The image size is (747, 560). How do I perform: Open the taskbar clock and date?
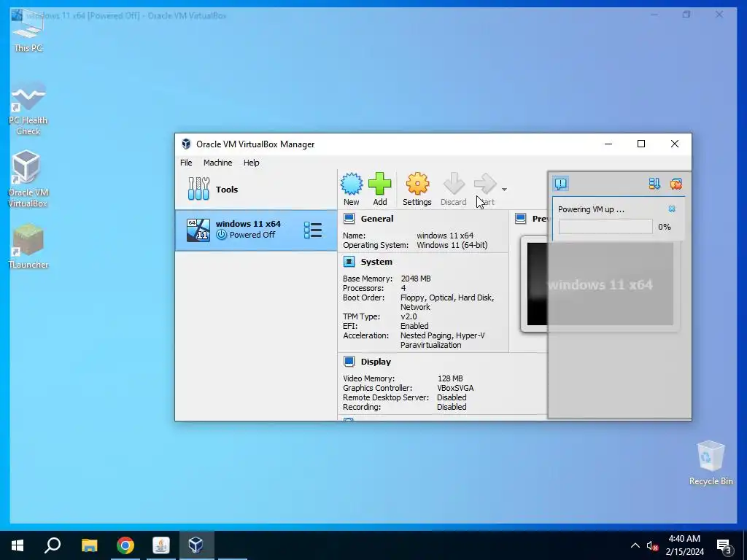click(x=684, y=545)
